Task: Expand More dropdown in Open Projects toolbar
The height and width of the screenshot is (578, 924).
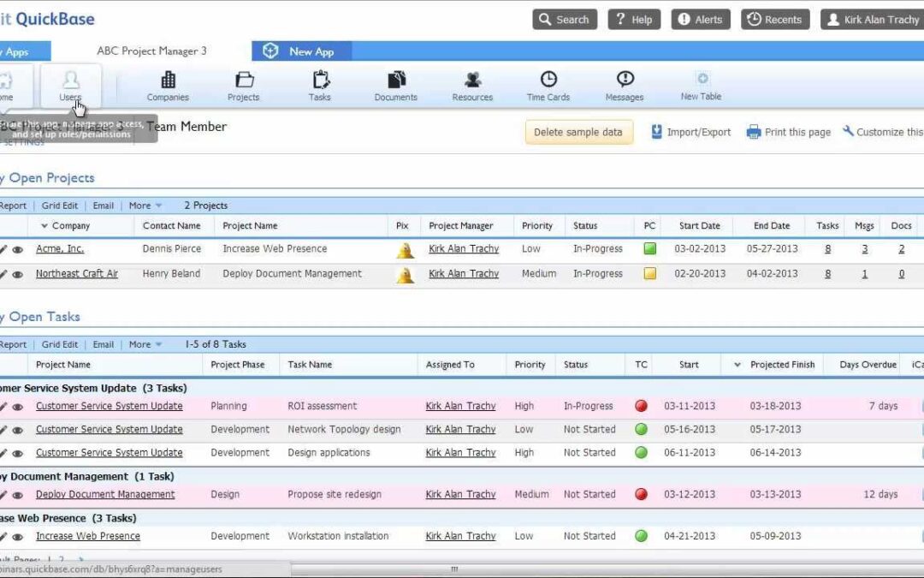Action: tap(145, 206)
